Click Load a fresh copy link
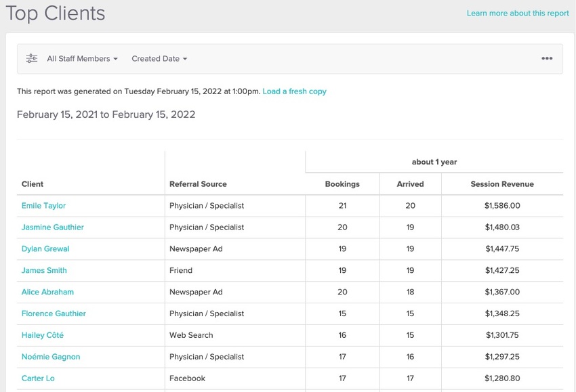This screenshot has width=576, height=392. pos(294,91)
